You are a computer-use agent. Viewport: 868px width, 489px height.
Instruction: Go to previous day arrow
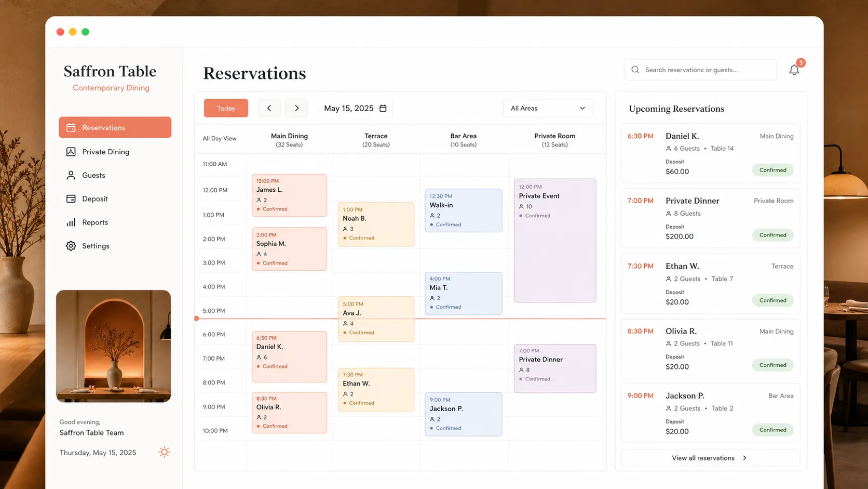pyautogui.click(x=269, y=108)
